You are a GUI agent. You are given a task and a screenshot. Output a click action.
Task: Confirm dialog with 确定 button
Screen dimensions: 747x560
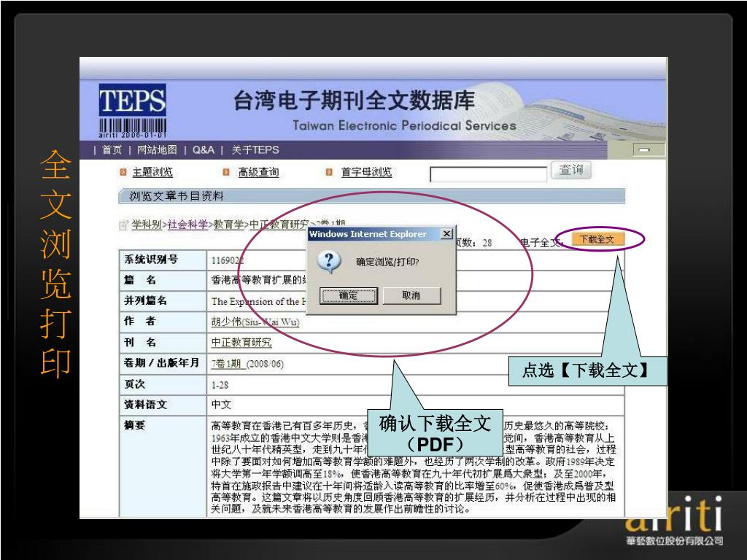pos(348,295)
